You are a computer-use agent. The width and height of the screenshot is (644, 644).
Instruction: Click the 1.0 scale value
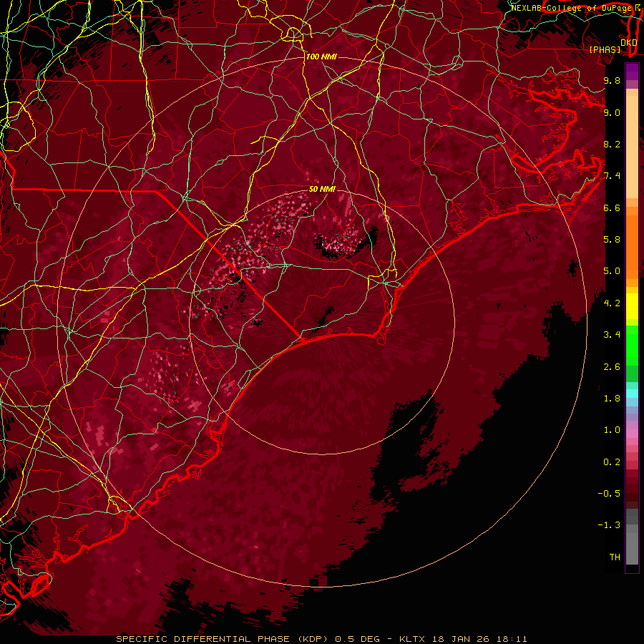point(612,430)
